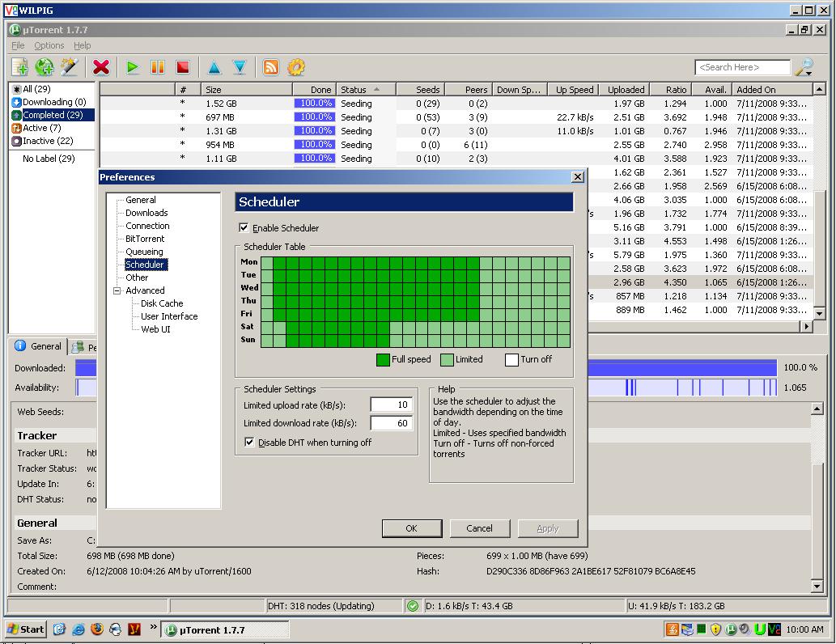836x644 pixels.
Task: Click the Create New Torrent wand icon
Action: pyautogui.click(x=69, y=67)
